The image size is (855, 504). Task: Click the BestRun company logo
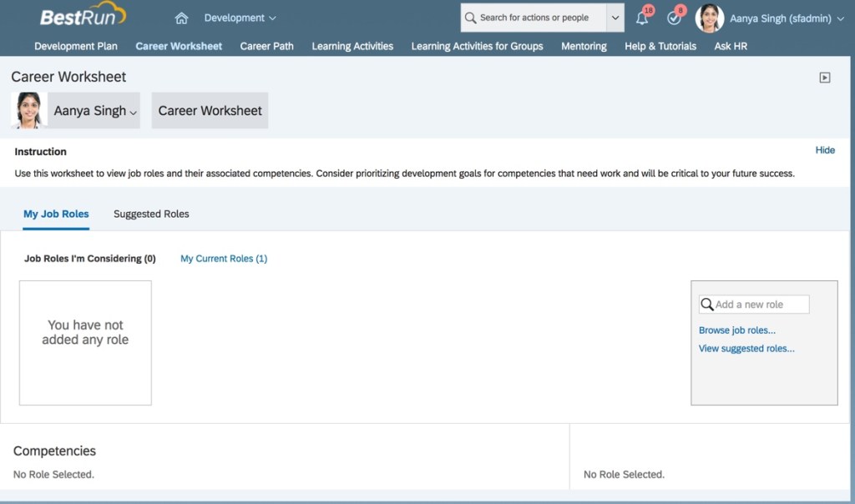pos(83,17)
